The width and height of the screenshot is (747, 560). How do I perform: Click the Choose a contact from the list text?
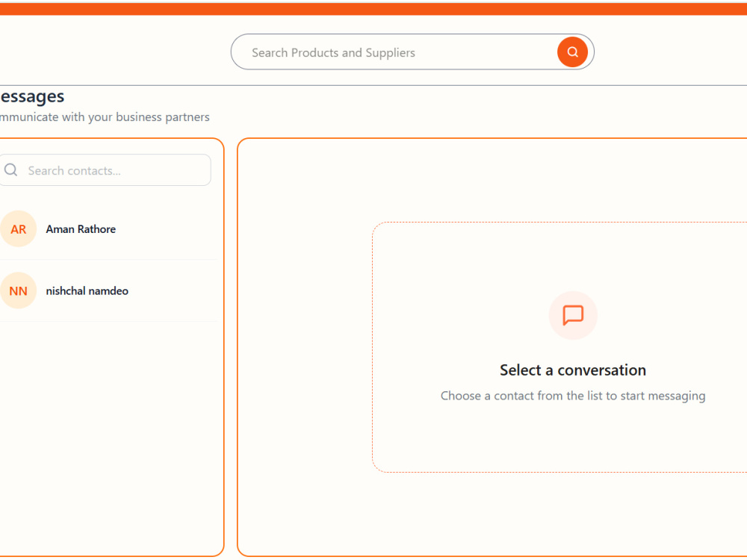pos(573,396)
